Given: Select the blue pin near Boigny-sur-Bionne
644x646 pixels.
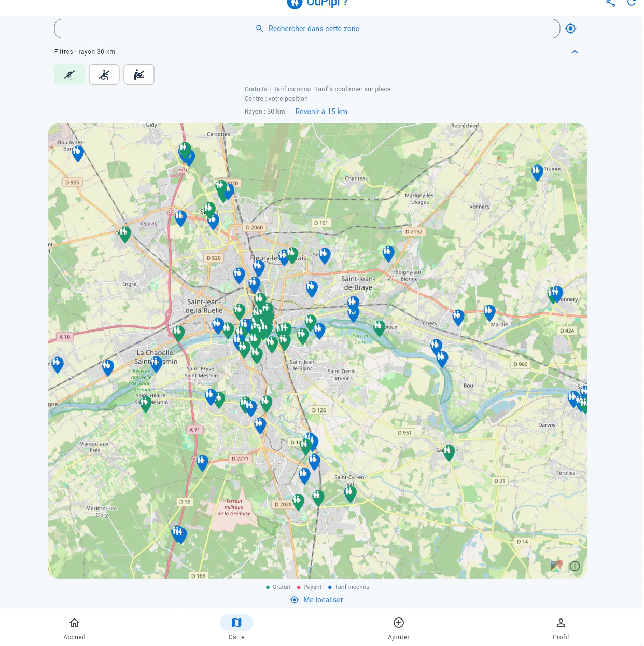Looking at the screenshot, I should 388,253.
